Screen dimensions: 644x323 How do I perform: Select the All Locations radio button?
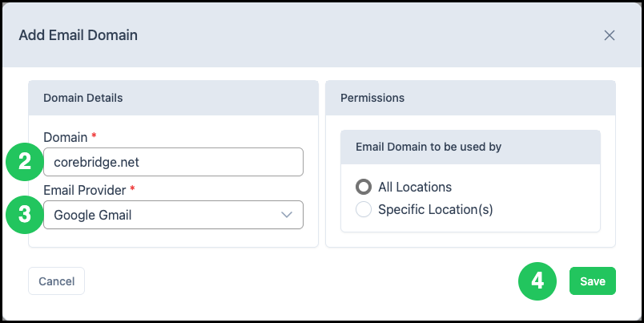point(364,187)
